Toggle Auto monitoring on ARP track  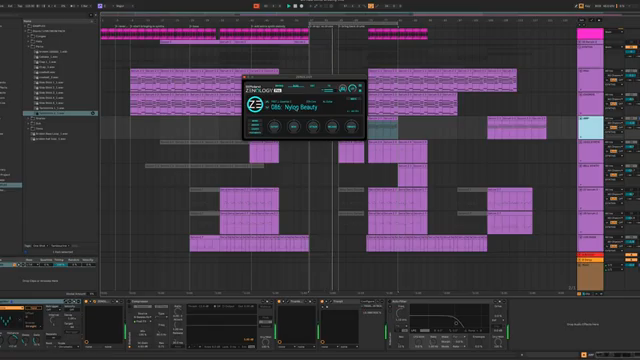coord(613,127)
